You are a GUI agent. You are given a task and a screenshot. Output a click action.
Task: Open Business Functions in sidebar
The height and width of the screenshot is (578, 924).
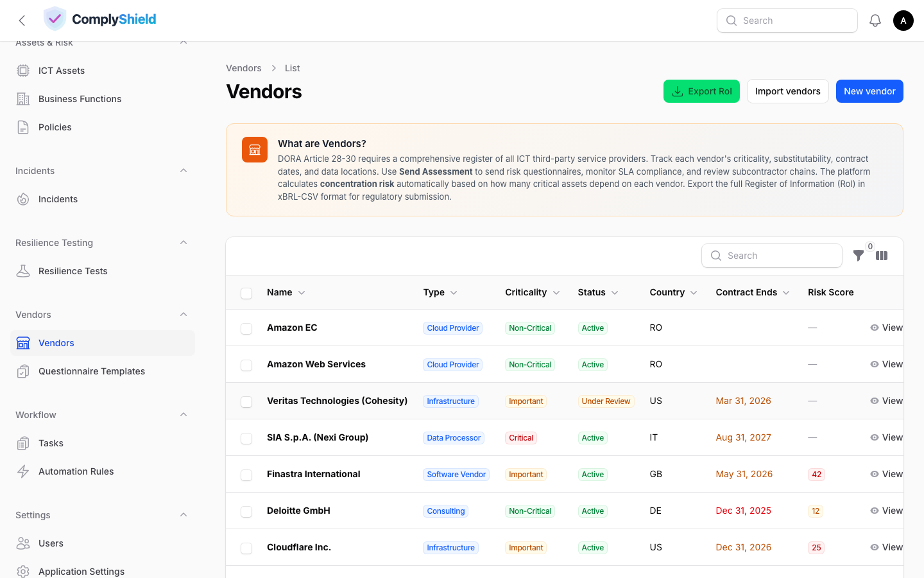coord(103,99)
